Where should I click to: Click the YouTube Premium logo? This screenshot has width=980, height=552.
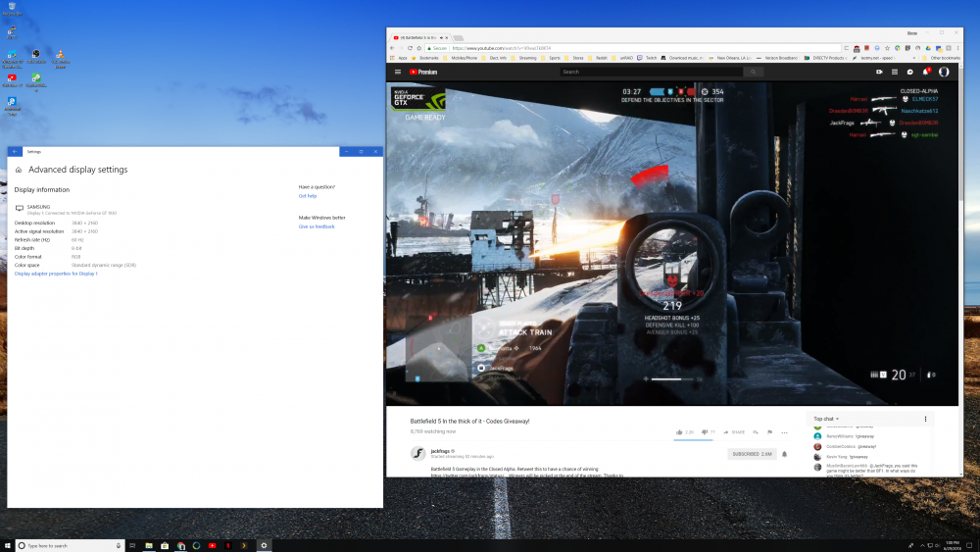click(423, 72)
